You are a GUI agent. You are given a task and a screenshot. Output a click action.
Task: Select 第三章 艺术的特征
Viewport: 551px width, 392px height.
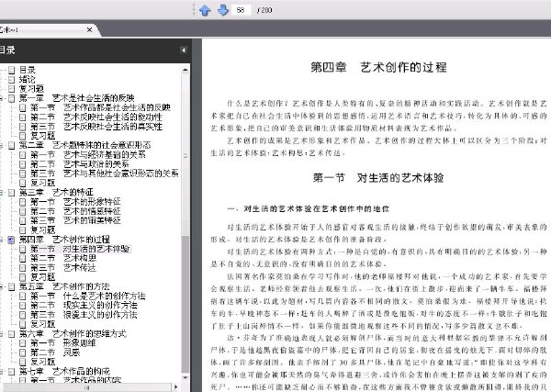coord(56,193)
